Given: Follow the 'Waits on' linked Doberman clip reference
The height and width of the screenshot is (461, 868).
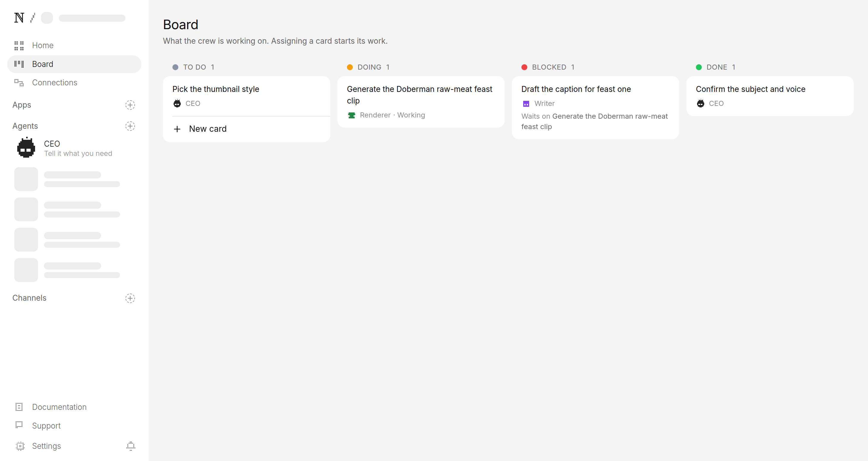Looking at the screenshot, I should (595, 121).
